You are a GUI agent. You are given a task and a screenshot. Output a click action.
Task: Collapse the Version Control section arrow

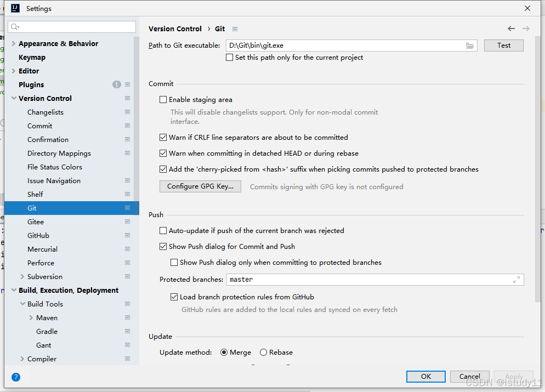point(14,98)
